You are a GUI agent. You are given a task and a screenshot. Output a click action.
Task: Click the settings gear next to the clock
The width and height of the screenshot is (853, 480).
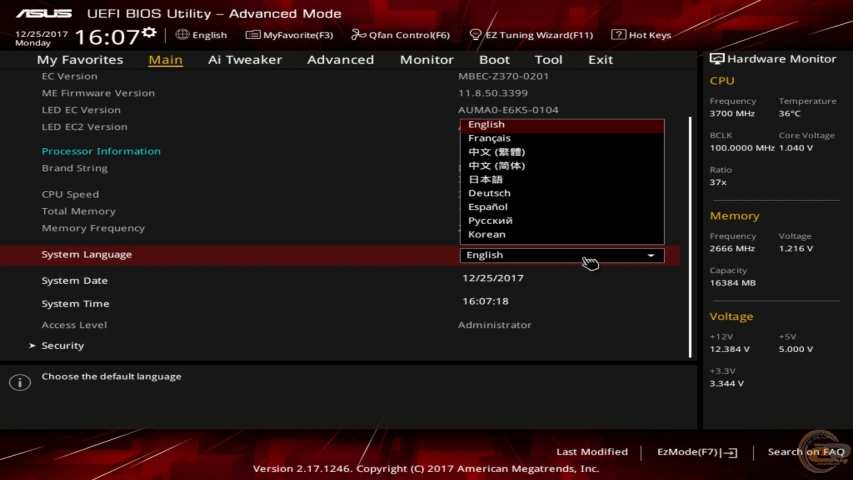[149, 33]
